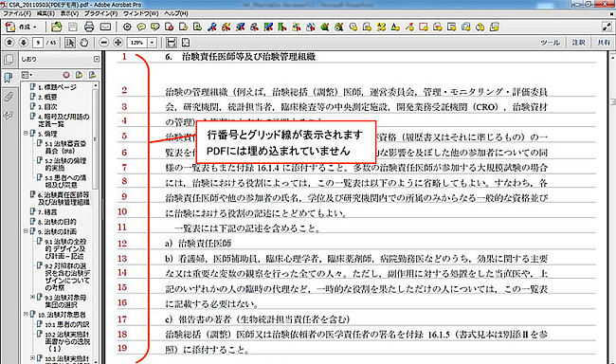Viewport: 616px width, 364px height.
Task: Select the Hand pan tool
Action: [84, 43]
